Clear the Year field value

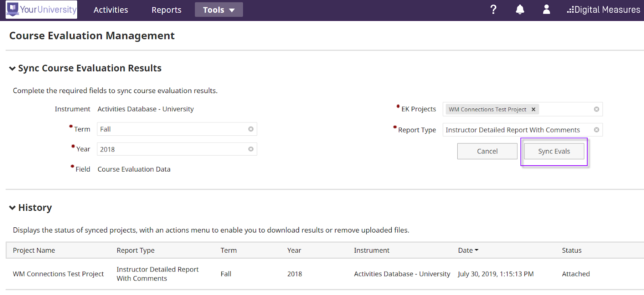(251, 149)
